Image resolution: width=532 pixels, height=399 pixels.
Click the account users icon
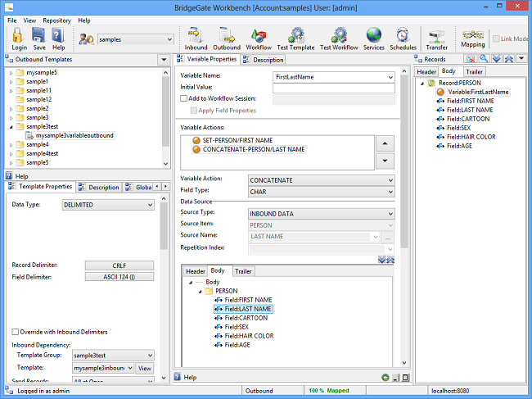click(86, 39)
